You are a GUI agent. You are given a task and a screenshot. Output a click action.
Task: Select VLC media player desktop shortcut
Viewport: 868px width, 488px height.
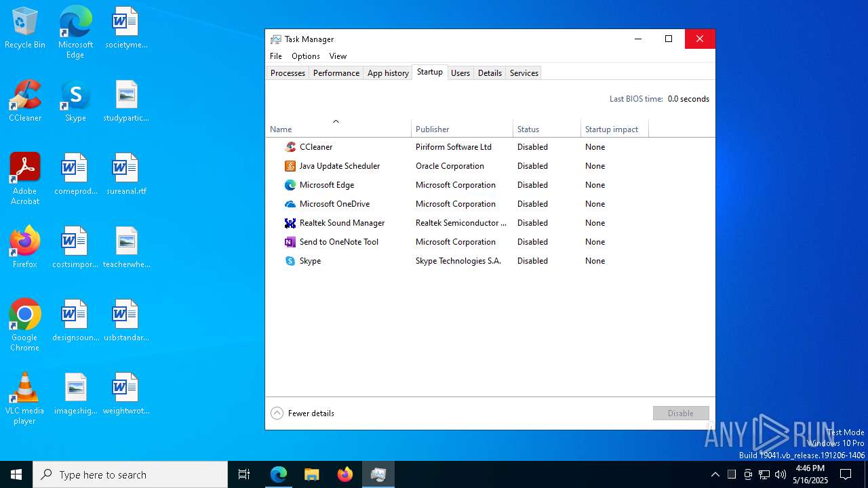pos(25,399)
